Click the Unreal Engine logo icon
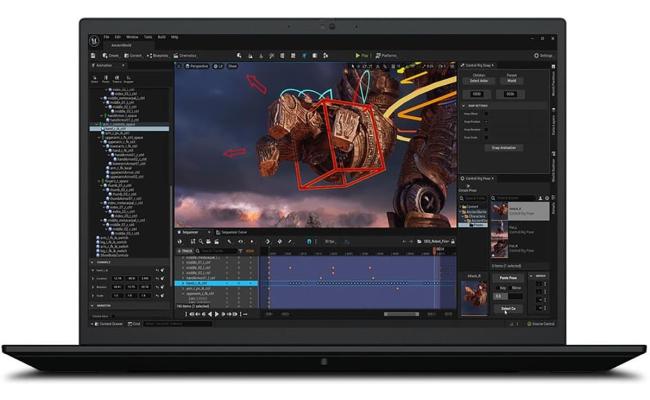The image size is (650, 400). tap(95, 41)
